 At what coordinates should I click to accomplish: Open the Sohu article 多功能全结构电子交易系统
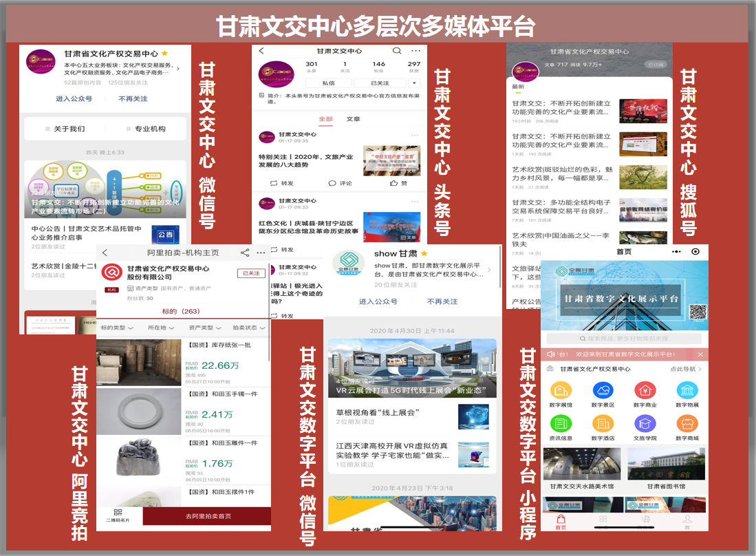tap(590, 211)
